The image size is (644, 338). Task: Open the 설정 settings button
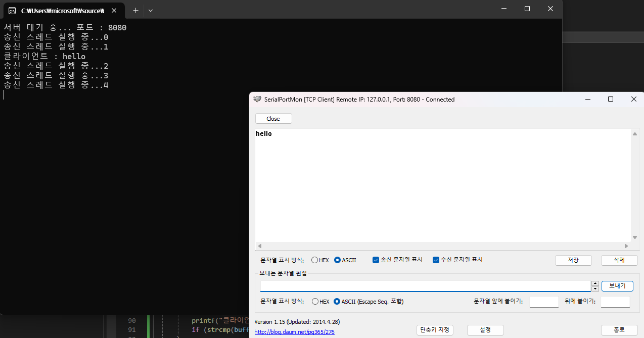(485, 330)
